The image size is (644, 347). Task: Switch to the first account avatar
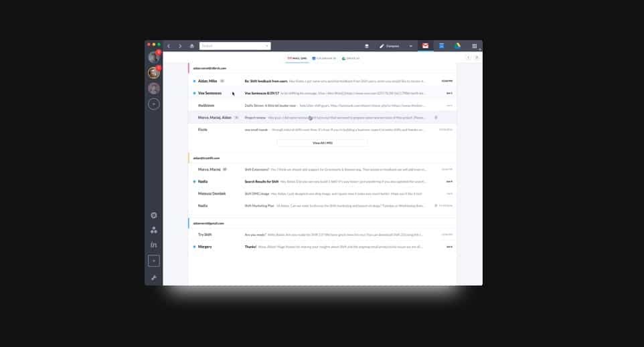click(x=154, y=57)
